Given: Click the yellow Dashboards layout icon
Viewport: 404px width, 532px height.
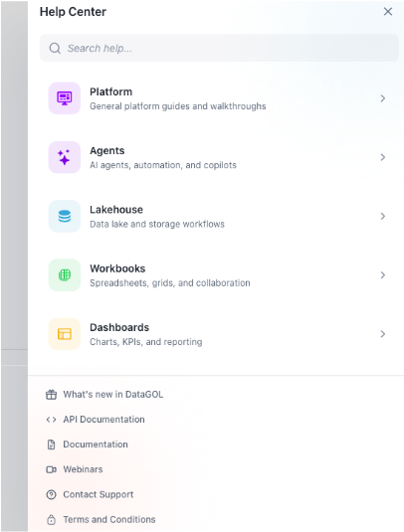Looking at the screenshot, I should pyautogui.click(x=65, y=334).
